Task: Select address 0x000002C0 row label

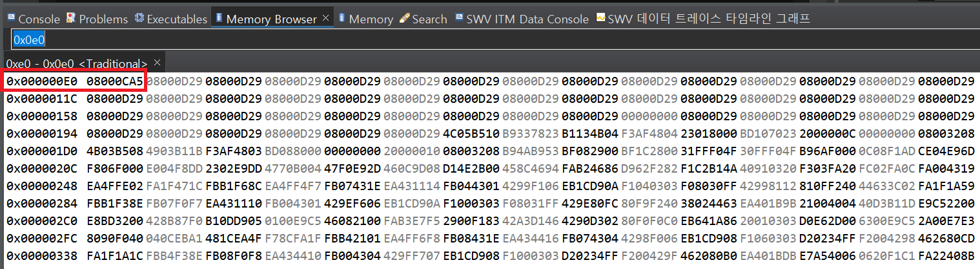Action: (42, 221)
